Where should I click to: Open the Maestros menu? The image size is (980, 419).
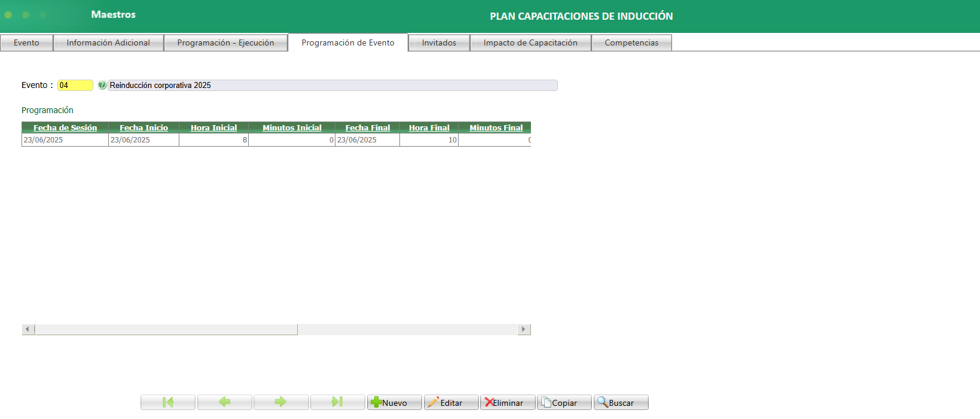114,14
